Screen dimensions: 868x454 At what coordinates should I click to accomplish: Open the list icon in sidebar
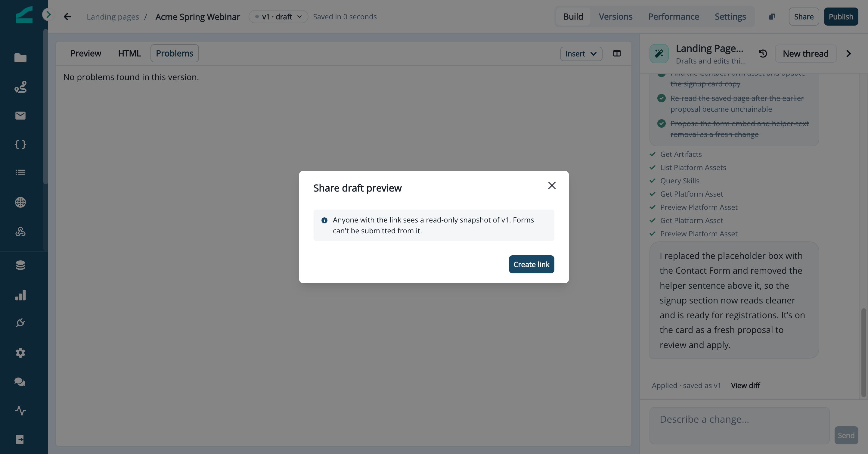click(20, 172)
